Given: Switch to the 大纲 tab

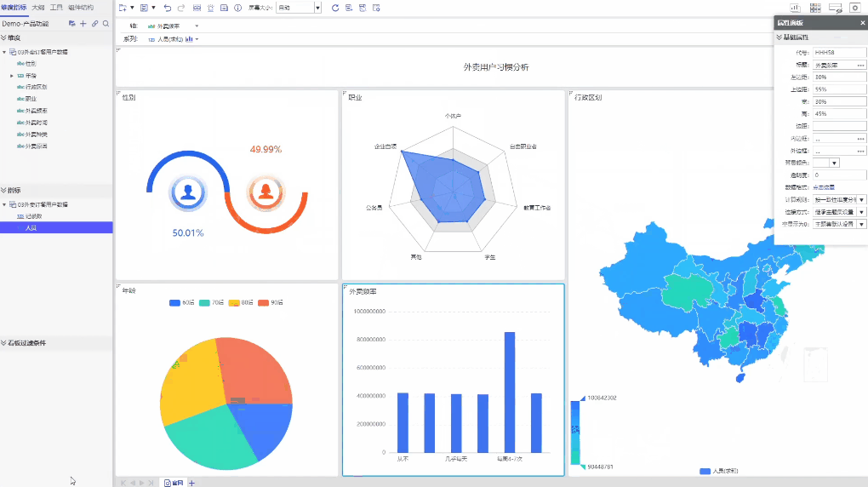Looking at the screenshot, I should (38, 7).
